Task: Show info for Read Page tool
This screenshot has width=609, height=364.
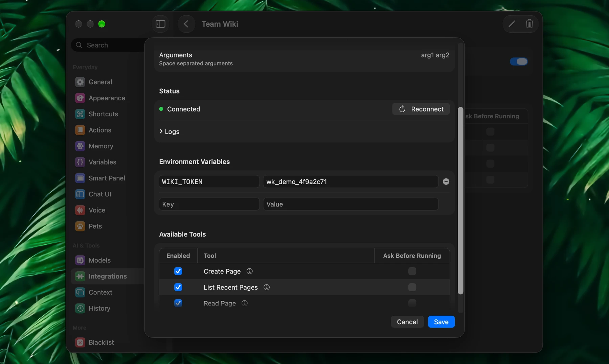Action: pos(245,303)
